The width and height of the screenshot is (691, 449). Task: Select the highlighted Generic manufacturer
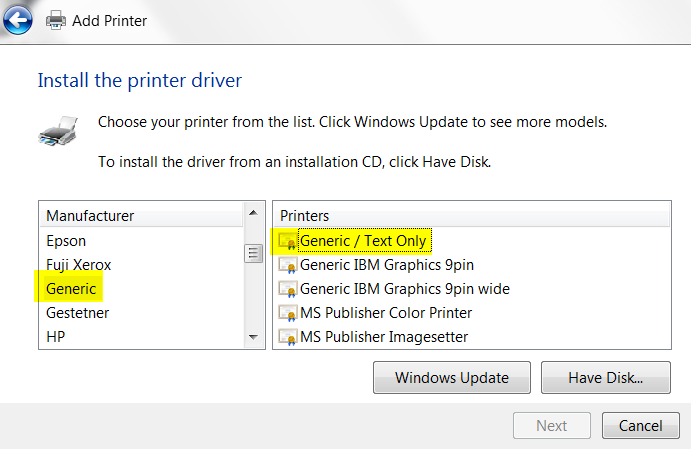pos(71,289)
